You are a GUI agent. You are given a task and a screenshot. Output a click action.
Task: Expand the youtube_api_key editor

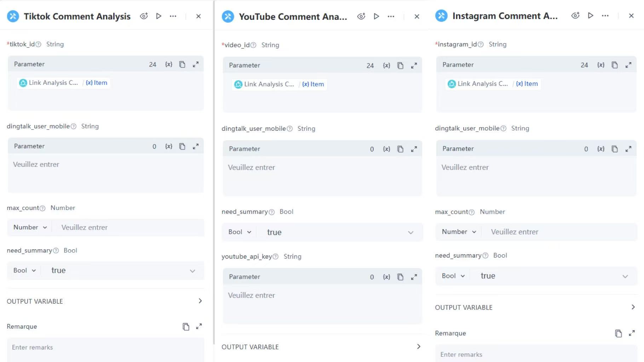[x=414, y=277]
